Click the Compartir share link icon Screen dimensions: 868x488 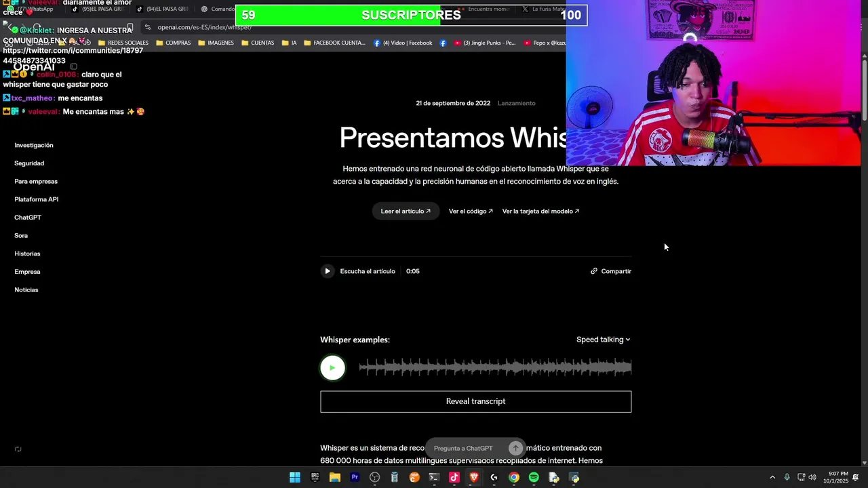coord(594,271)
